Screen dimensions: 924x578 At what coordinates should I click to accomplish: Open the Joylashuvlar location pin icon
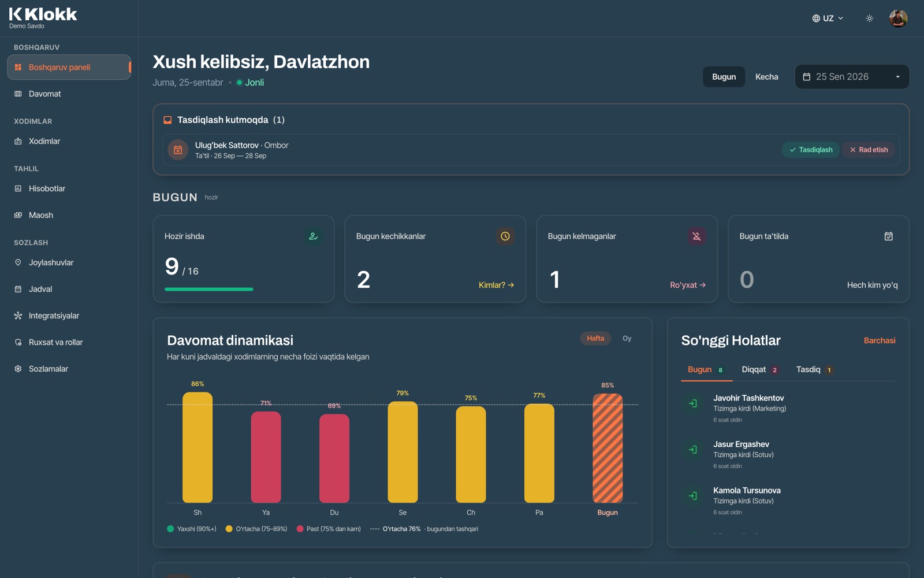coord(18,262)
